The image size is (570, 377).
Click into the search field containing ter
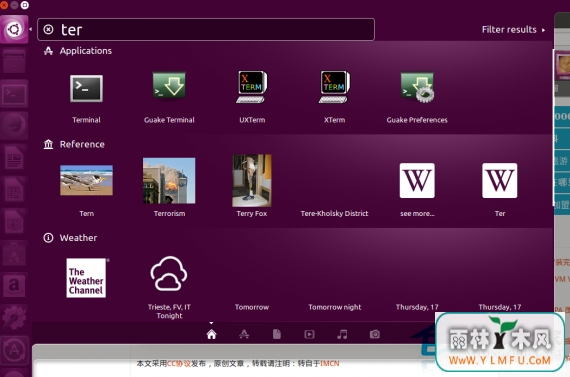click(x=206, y=29)
